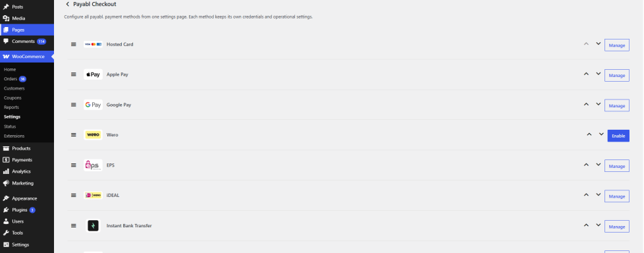Click the Google Pay logo icon
Viewport: 644px width, 253px height.
coord(93,105)
